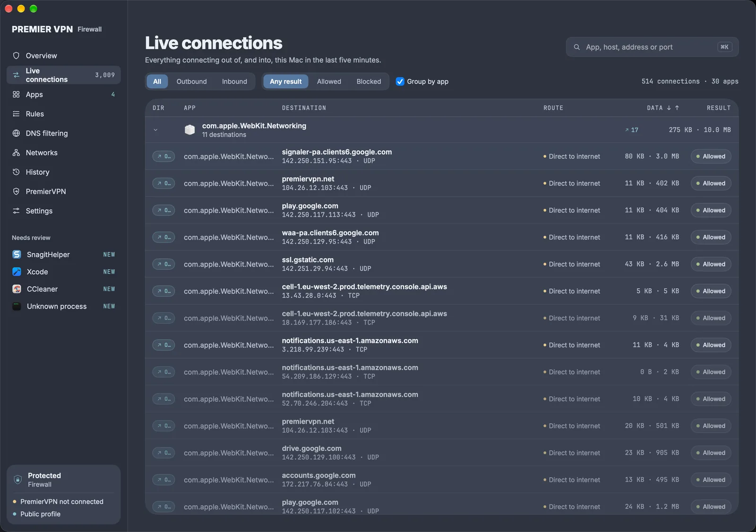This screenshot has width=756, height=532.
Task: Show only Blocked connections
Action: pos(369,81)
